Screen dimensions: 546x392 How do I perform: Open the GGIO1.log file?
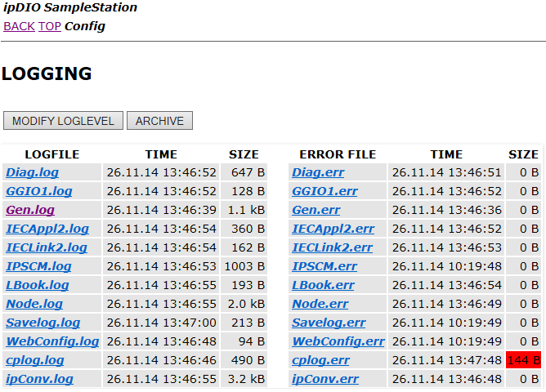[39, 191]
